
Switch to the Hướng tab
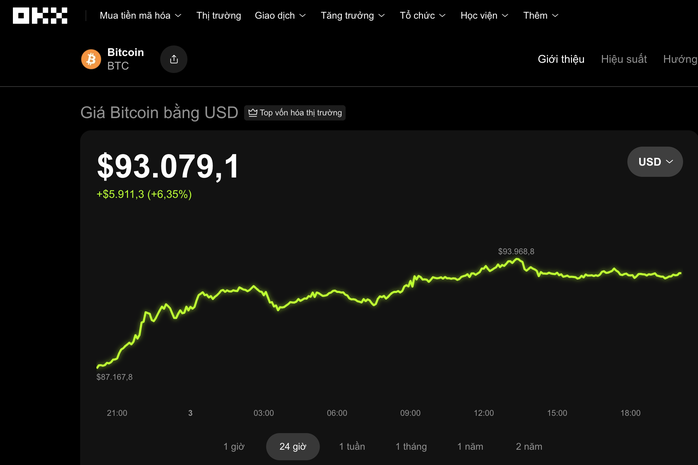pos(680,59)
